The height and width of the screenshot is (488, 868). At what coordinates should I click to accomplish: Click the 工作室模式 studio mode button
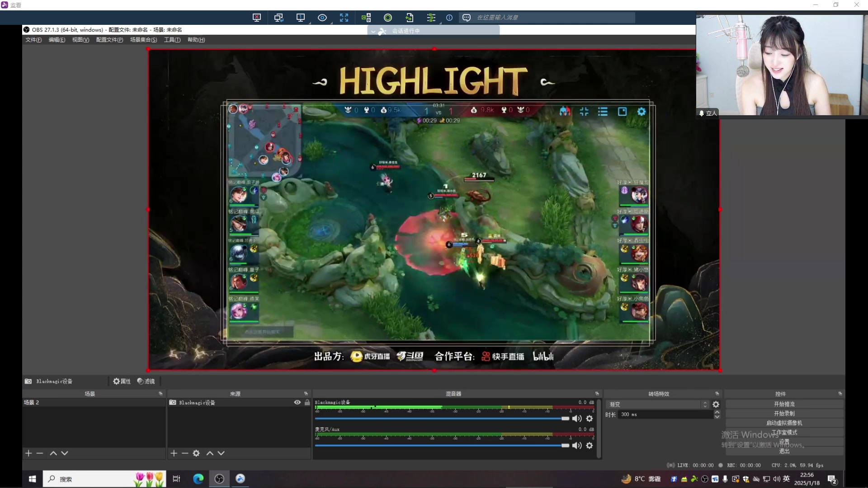784,432
